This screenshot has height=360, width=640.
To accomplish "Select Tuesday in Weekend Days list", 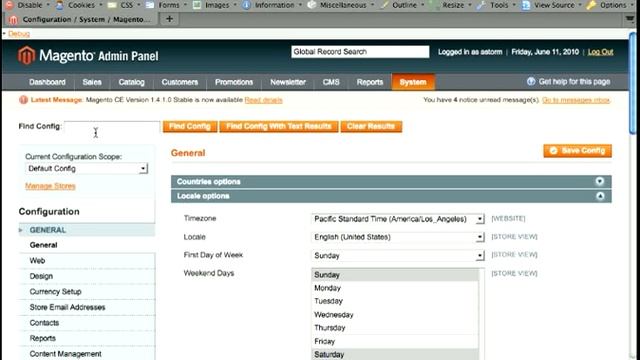I will (395, 301).
